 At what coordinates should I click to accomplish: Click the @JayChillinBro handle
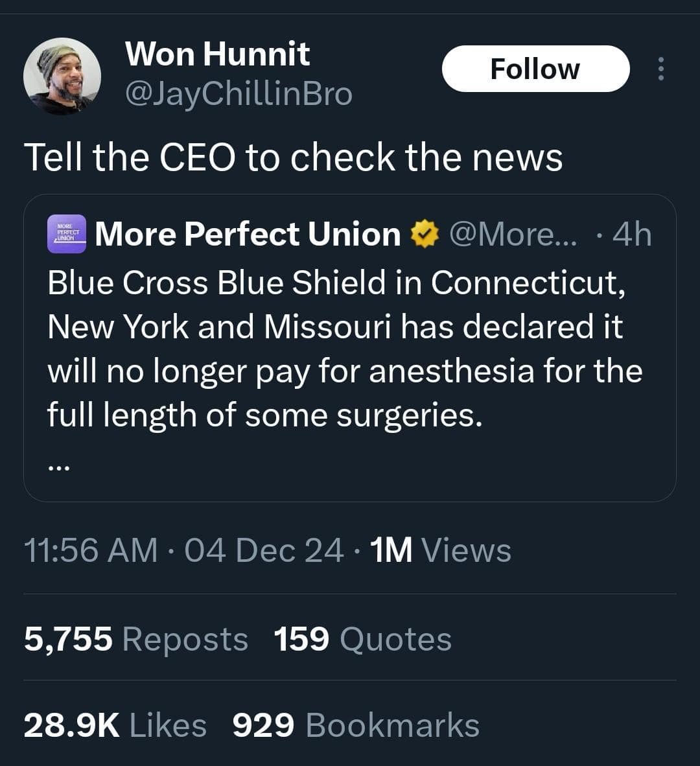click(x=237, y=95)
